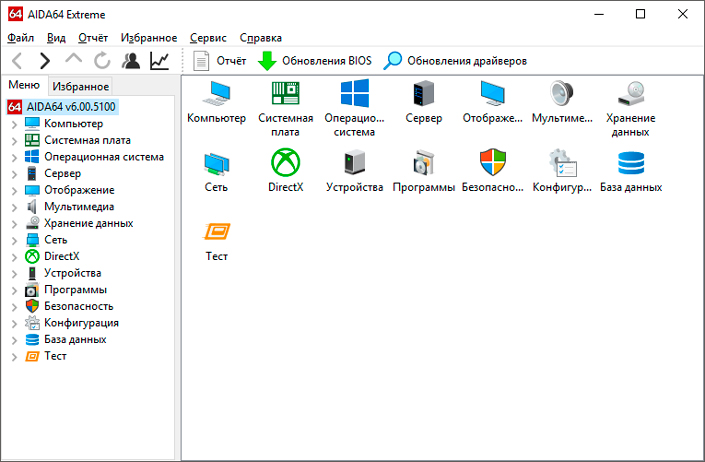Screen dimensions: 705x462
Task: Go forward with the right arrow
Action: 45,61
